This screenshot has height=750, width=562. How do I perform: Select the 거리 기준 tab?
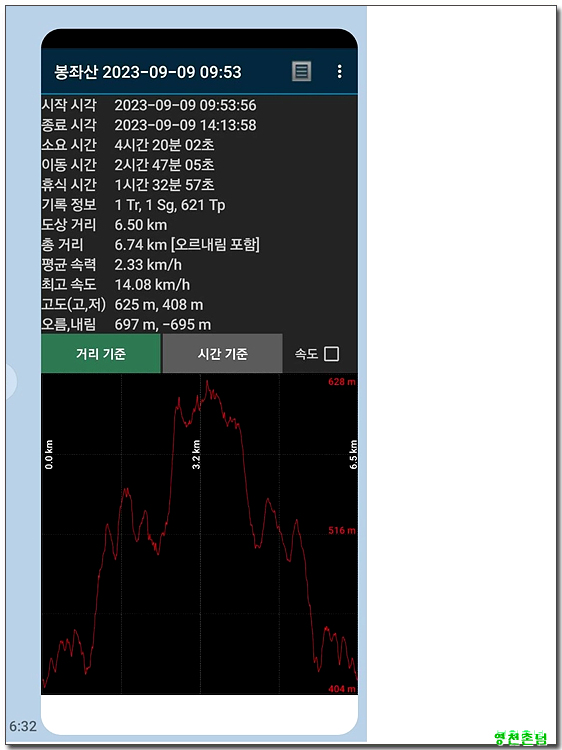[x=101, y=354]
